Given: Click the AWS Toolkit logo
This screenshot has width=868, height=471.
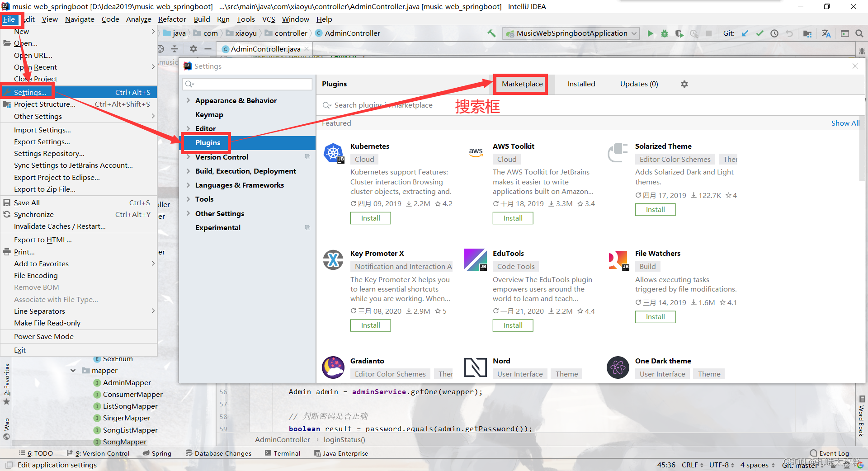Looking at the screenshot, I should pyautogui.click(x=476, y=152).
